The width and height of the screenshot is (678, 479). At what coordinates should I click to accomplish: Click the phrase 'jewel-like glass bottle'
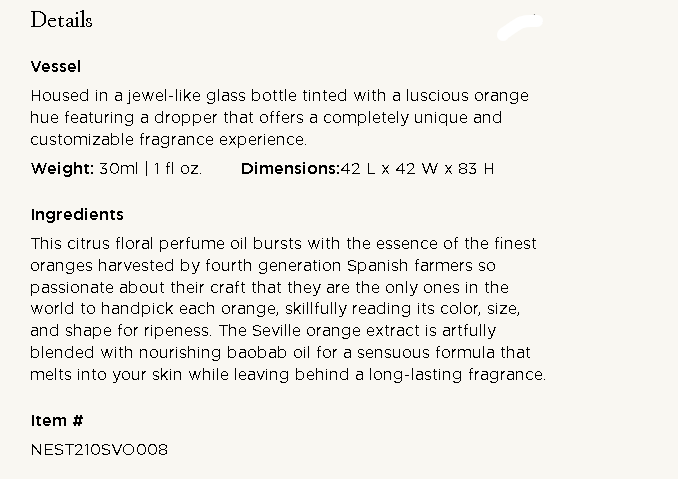(x=198, y=97)
